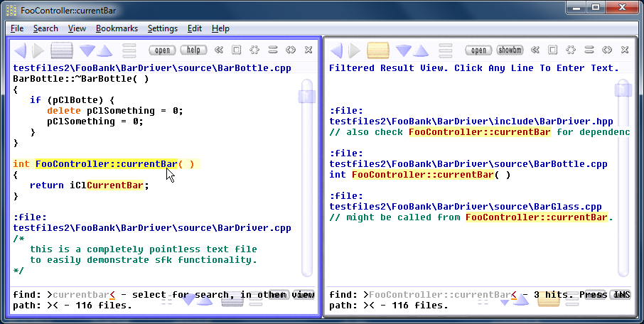Image resolution: width=644 pixels, height=324 pixels.
Task: Click the left pane's double left chevron icon
Action: pos(219,50)
